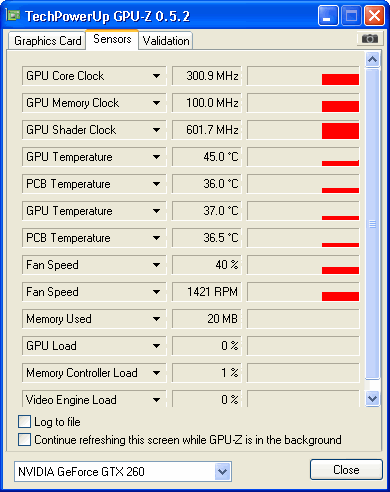Close window using red X button
390x492 pixels.
374,16
